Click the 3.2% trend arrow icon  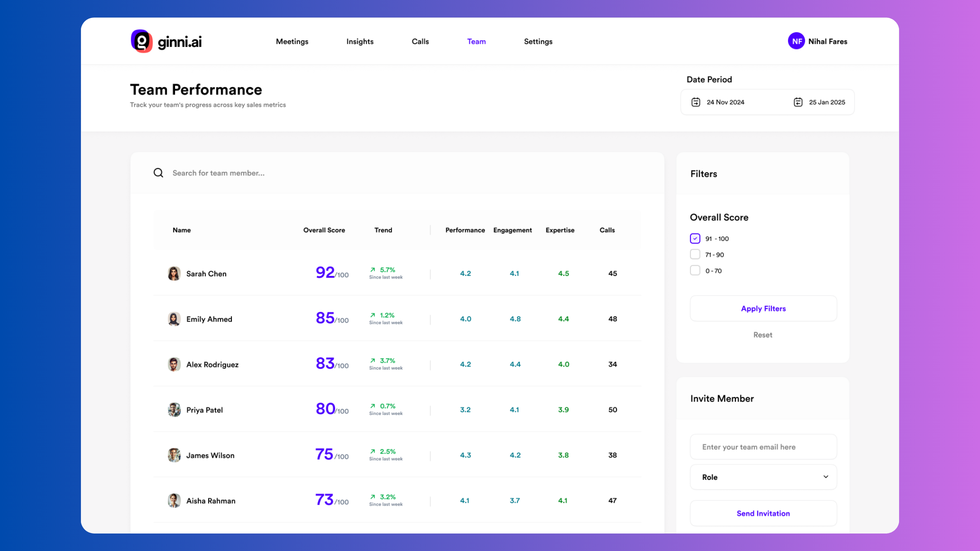click(x=373, y=497)
